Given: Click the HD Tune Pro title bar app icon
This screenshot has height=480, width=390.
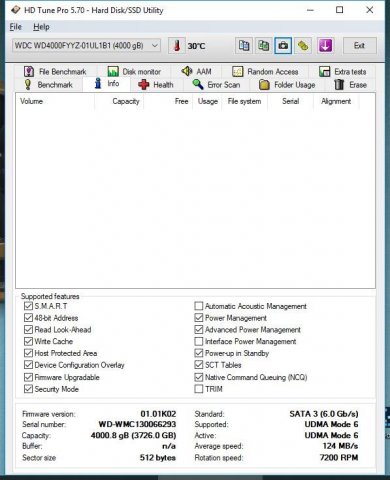Looking at the screenshot, I should [x=15, y=10].
